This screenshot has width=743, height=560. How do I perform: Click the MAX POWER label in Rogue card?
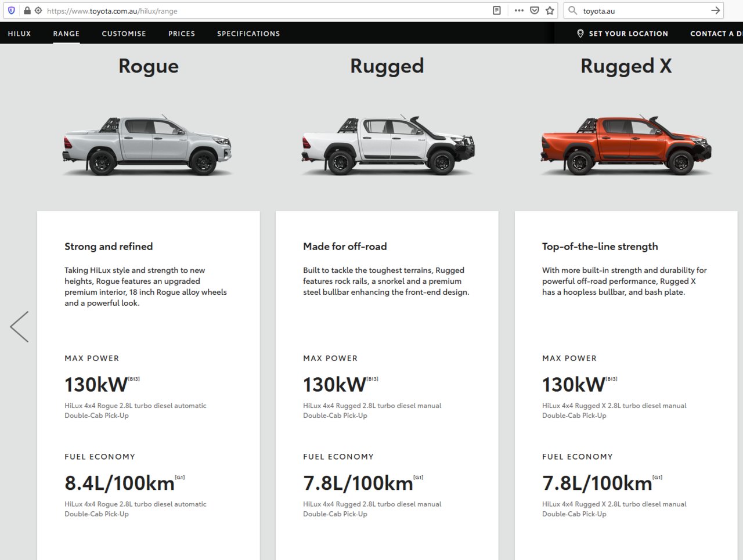pyautogui.click(x=92, y=358)
